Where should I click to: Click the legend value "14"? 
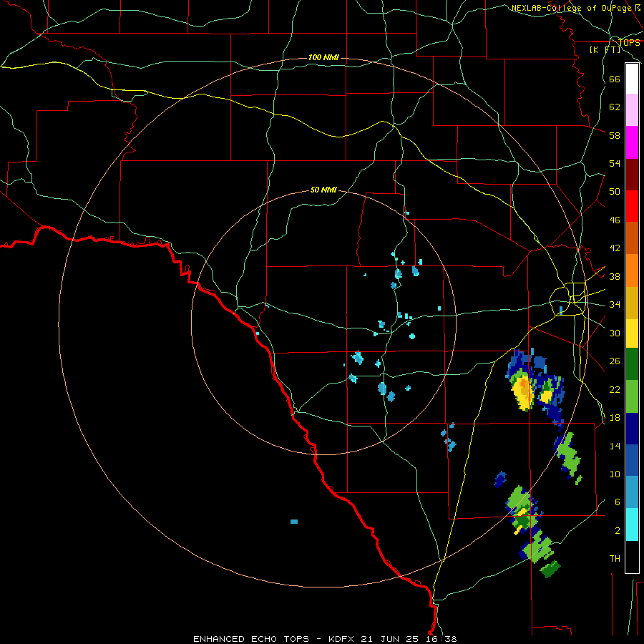(615, 446)
